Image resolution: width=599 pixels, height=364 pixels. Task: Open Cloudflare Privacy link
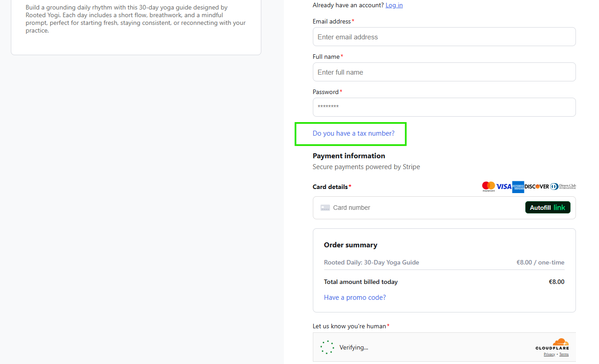tap(549, 354)
